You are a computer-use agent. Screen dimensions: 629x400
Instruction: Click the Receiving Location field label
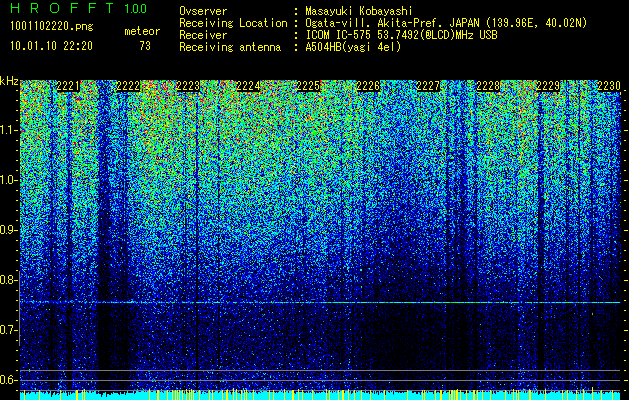[233, 23]
